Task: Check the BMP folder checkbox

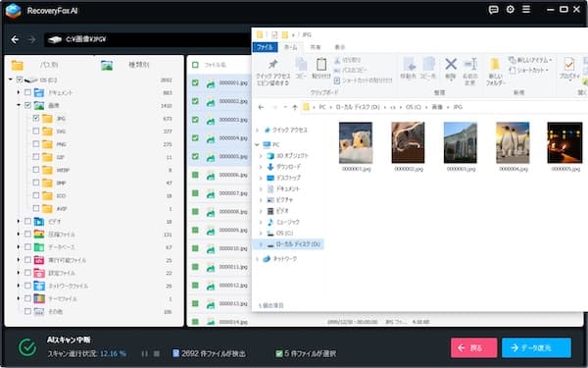Action: pyautogui.click(x=36, y=183)
